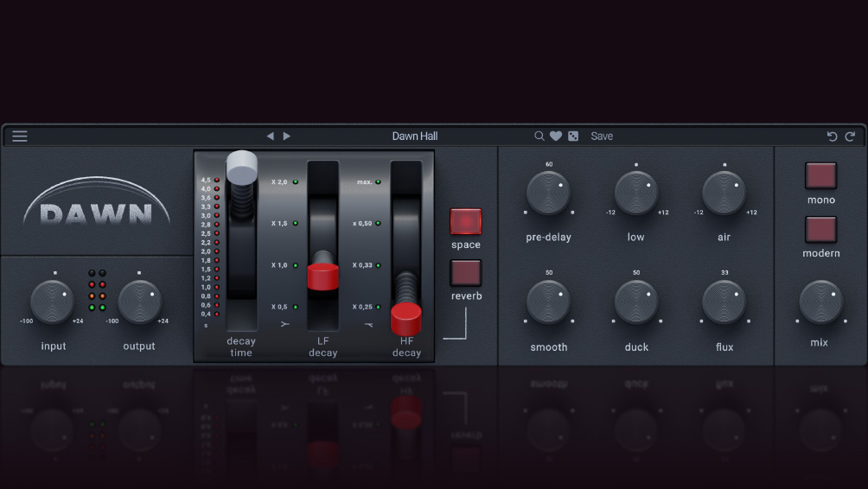
Task: Click the HF decay red fader
Action: tap(406, 319)
